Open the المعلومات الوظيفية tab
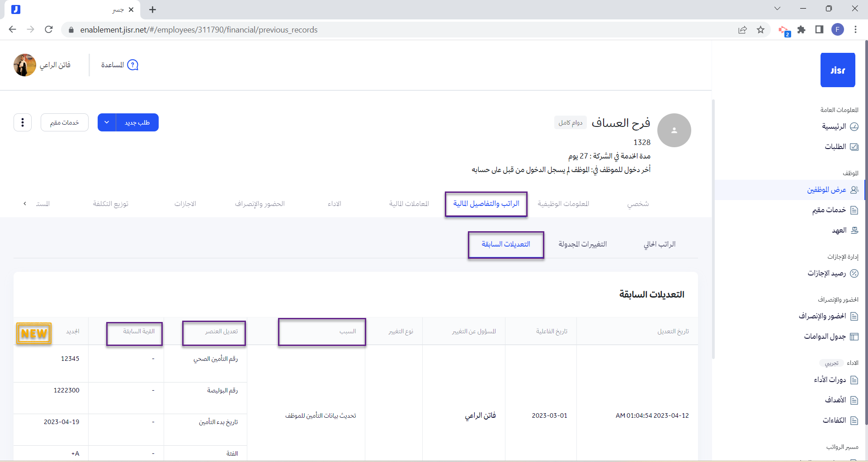Screen dimensions: 868x462 click(x=563, y=204)
